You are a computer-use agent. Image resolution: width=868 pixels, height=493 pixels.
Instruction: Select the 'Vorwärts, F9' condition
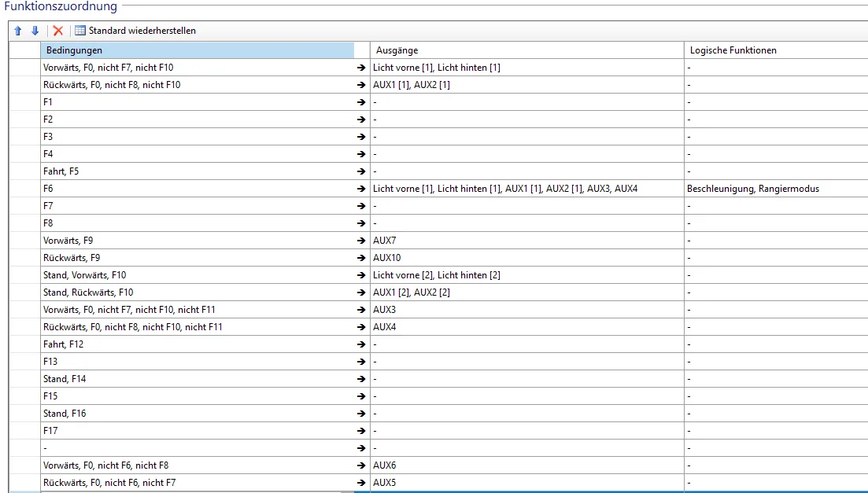197,241
